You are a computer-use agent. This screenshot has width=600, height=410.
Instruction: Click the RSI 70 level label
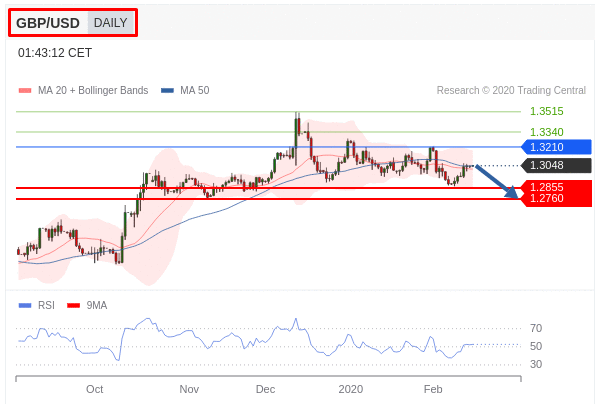pos(536,328)
